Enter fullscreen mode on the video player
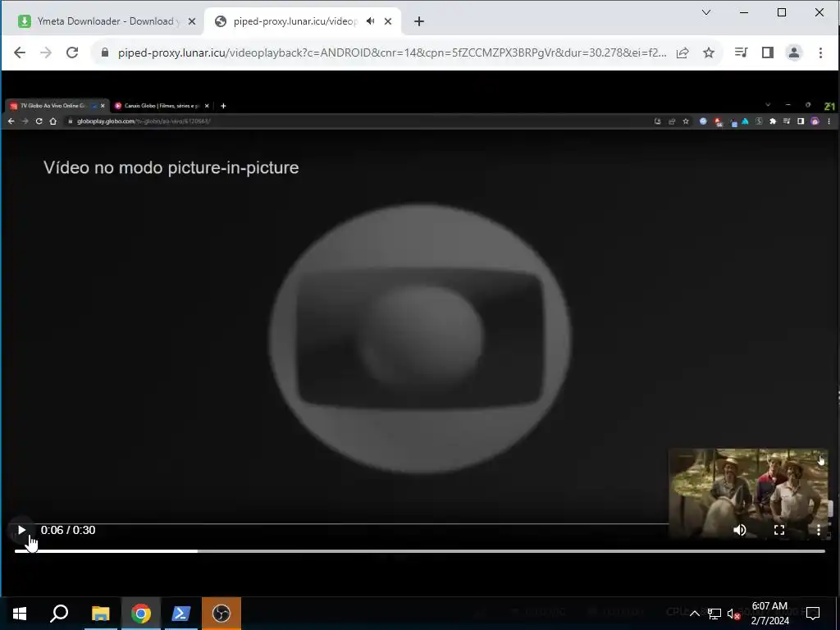840x630 pixels. tap(779, 530)
